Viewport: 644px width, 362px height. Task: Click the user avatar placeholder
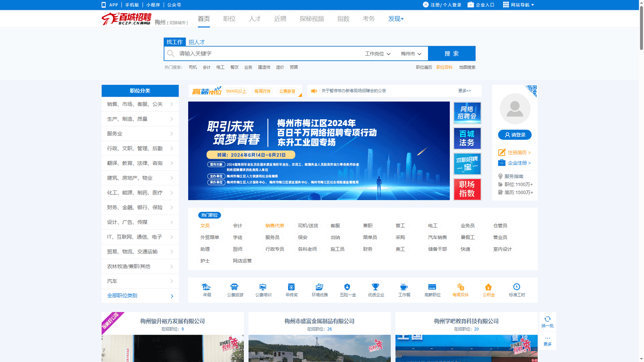pyautogui.click(x=515, y=109)
